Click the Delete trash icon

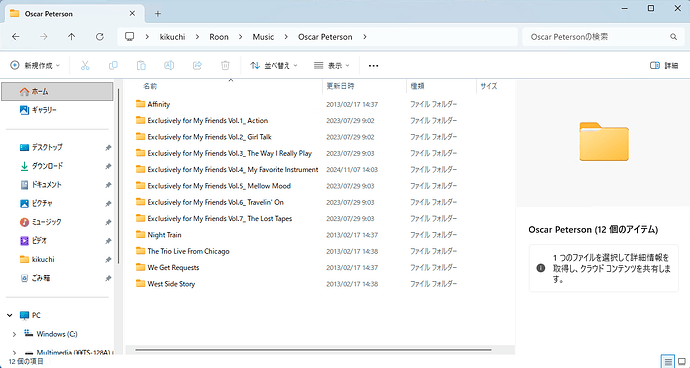225,66
